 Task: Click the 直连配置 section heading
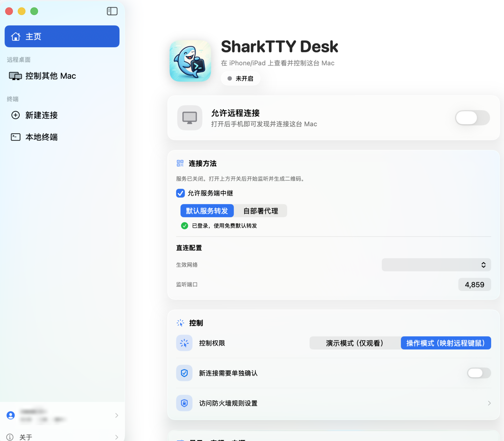coord(189,248)
